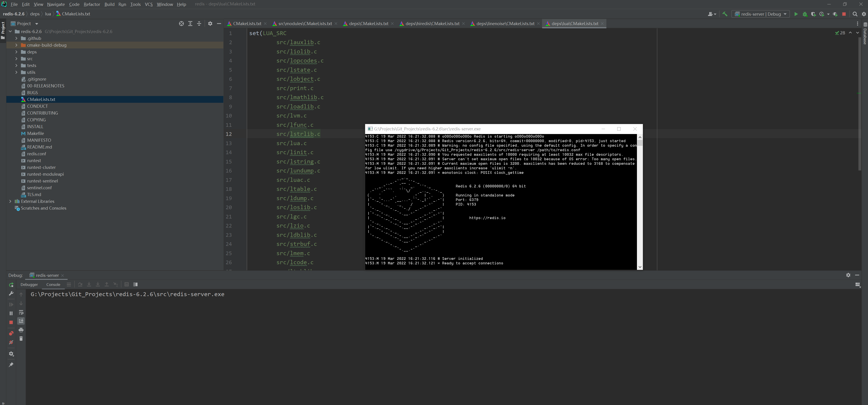Screen dimensions: 868x405
Task: Open Search Everywhere magnifier icon
Action: [855, 14]
